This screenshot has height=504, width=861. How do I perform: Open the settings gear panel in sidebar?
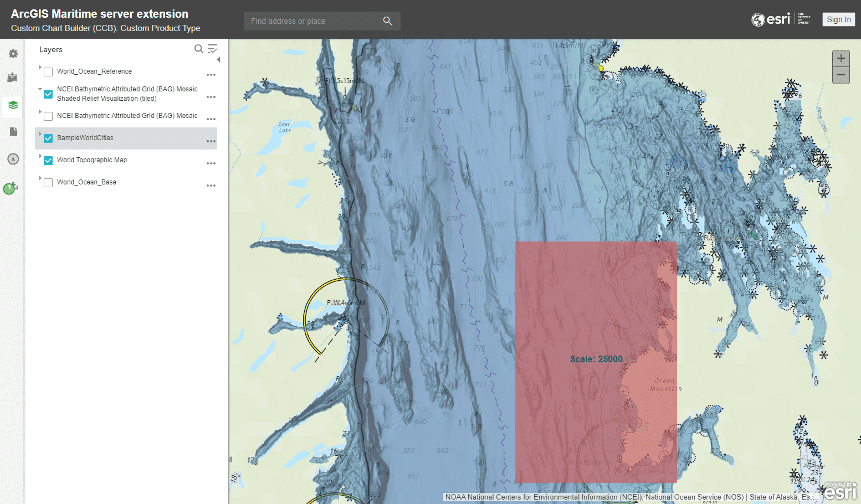tap(13, 54)
